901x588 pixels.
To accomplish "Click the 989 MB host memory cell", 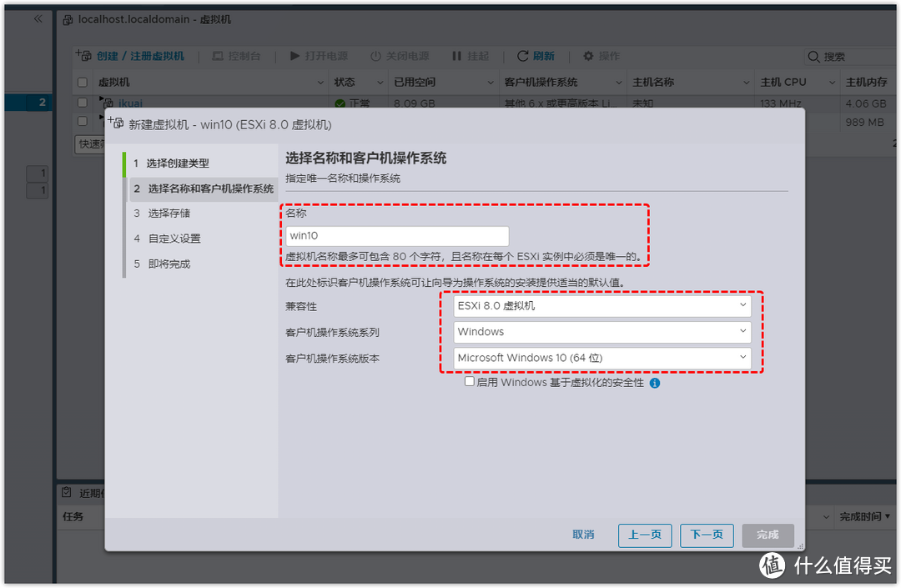I will coord(864,123).
